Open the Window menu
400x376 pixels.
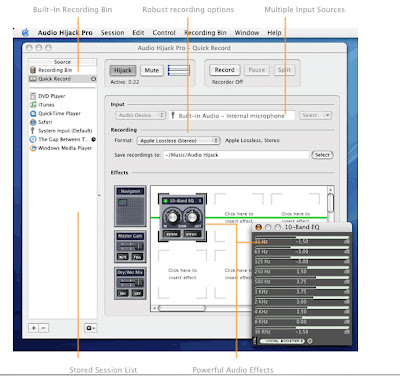pos(247,33)
